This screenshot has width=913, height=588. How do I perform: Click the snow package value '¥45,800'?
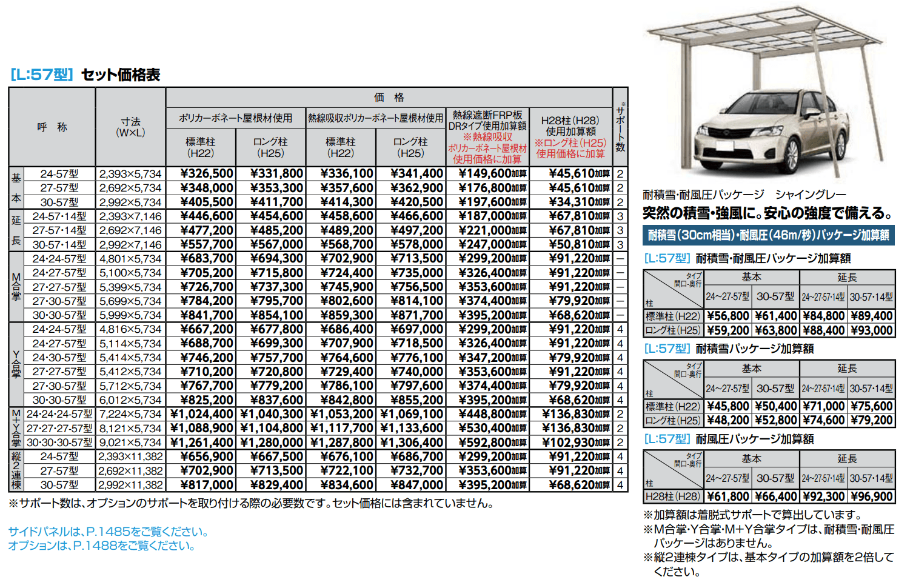tap(727, 406)
